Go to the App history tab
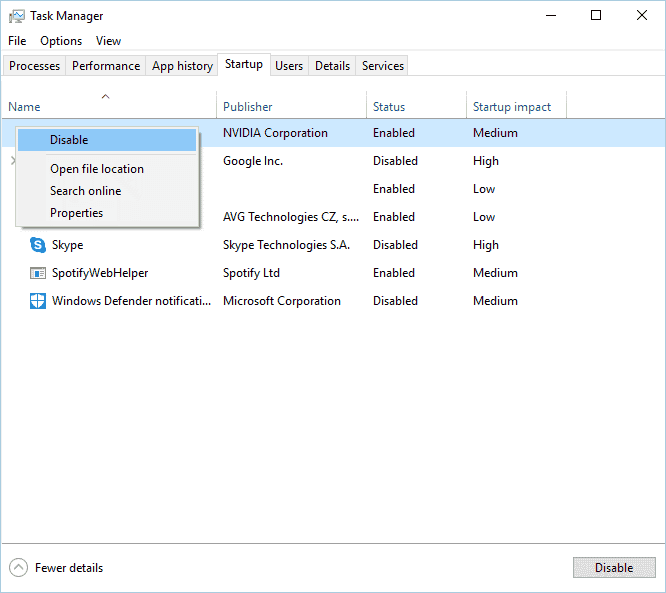The height and width of the screenshot is (593, 666). (x=182, y=66)
